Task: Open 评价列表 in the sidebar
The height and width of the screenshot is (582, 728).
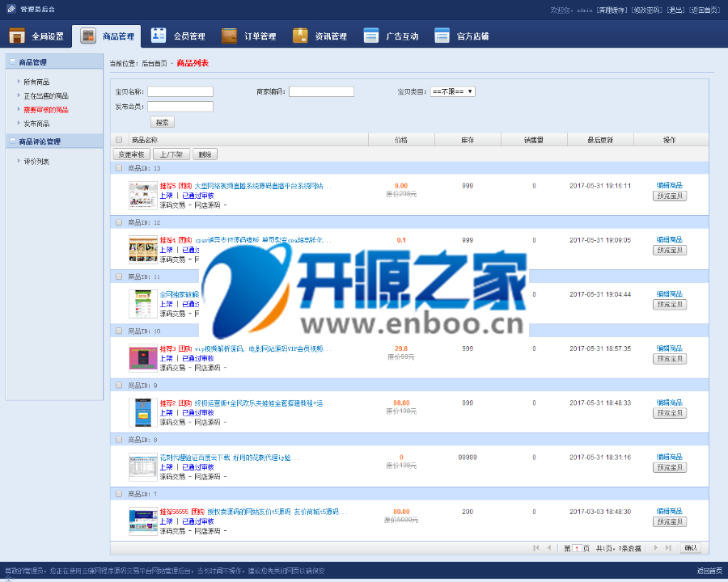Action: click(36, 162)
